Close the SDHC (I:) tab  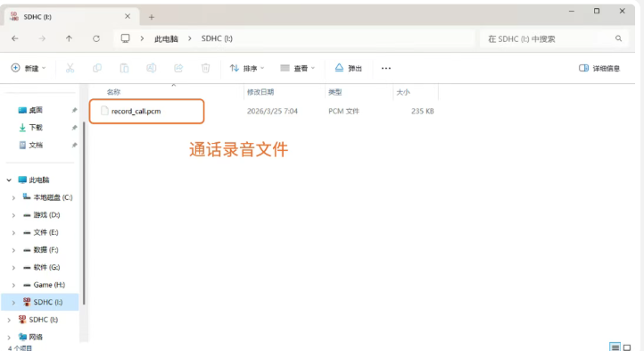(x=128, y=16)
